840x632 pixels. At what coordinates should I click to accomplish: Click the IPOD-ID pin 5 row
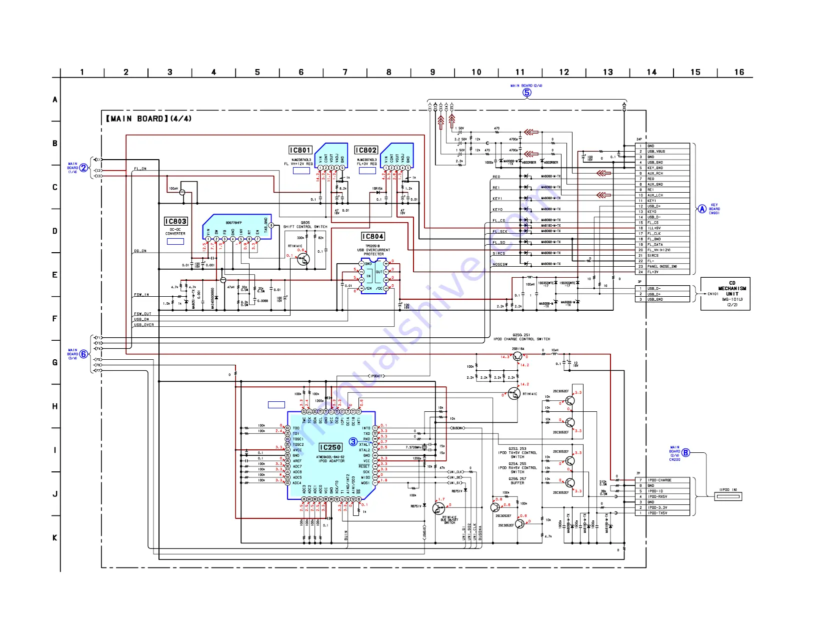[x=662, y=491]
